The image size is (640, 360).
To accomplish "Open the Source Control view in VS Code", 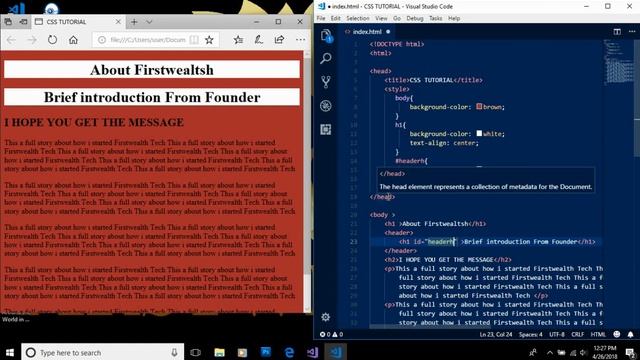I will [x=326, y=82].
